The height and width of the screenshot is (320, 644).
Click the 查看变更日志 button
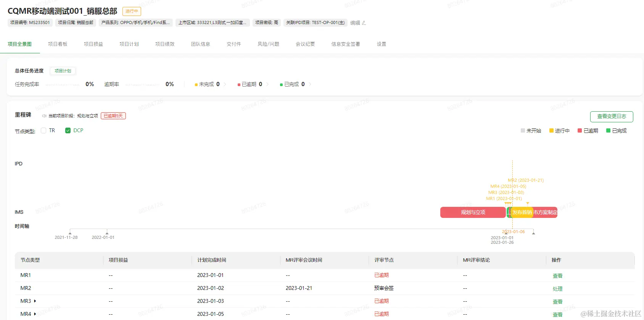click(612, 117)
